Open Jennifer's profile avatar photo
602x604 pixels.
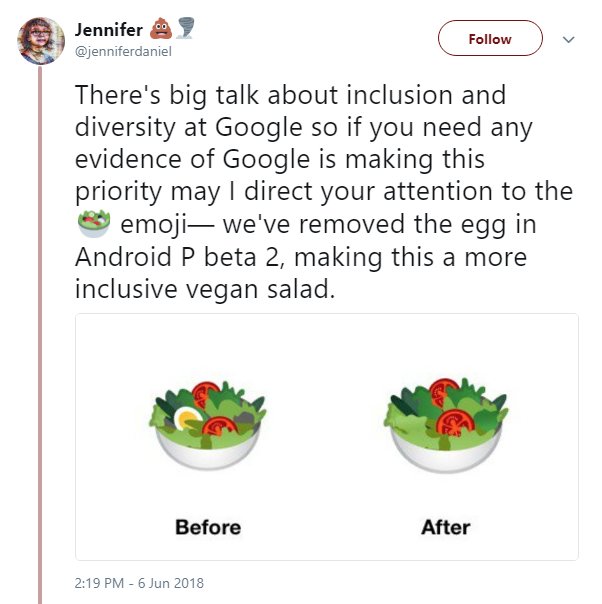41,40
